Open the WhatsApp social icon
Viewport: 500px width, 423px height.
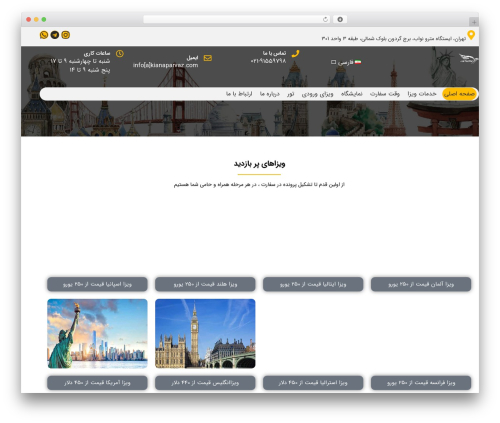pos(44,35)
